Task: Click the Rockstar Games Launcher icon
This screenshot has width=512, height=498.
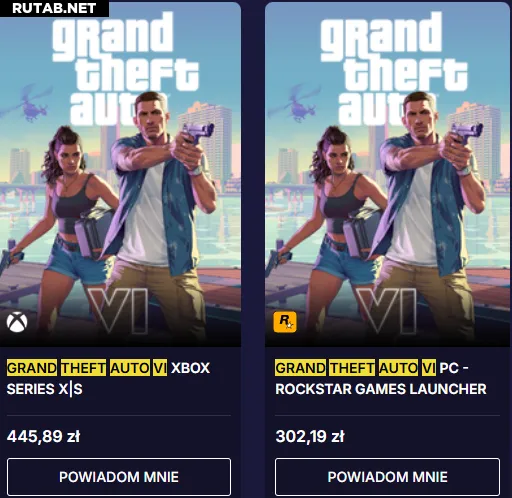Action: pos(285,322)
